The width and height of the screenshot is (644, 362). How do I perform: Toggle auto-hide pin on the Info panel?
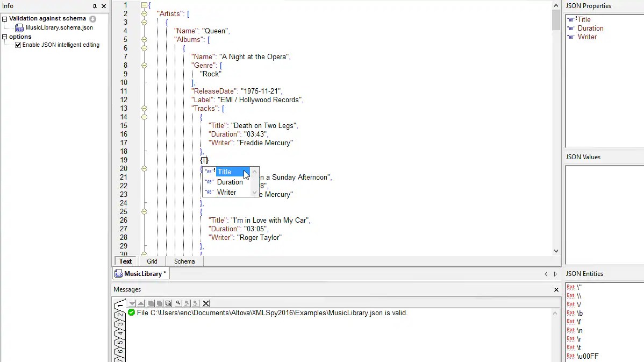(95, 6)
